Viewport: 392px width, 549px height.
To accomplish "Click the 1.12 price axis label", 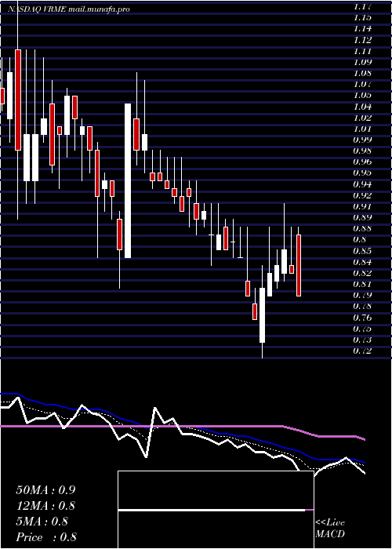I will pyautogui.click(x=362, y=39).
